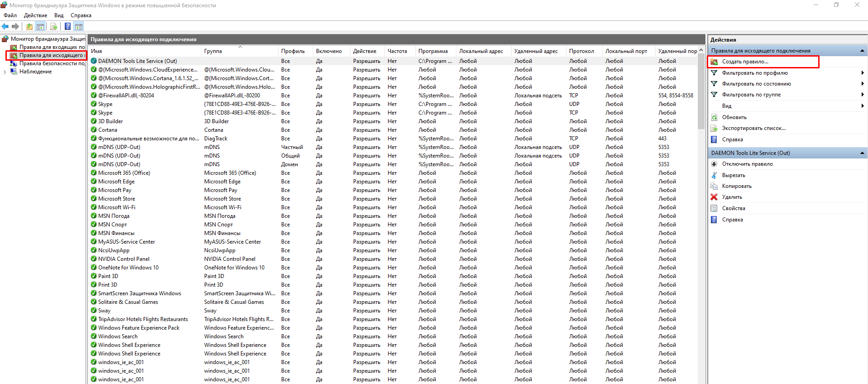
Task: Go up one level via folder icon
Action: click(x=29, y=26)
